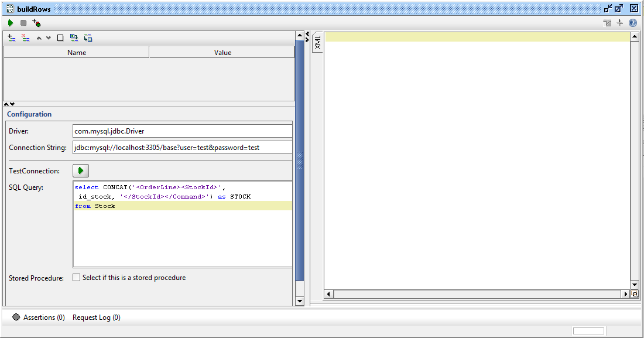Move property down with the down arrow
This screenshot has height=338, width=644.
pyautogui.click(x=49, y=38)
